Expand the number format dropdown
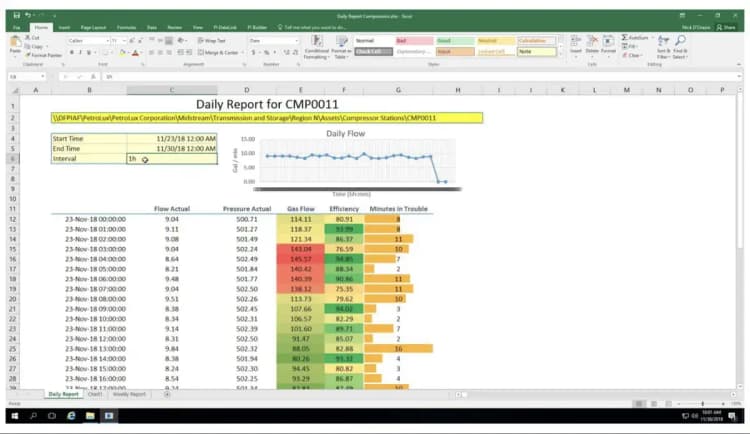The height and width of the screenshot is (434, 750). tap(295, 40)
